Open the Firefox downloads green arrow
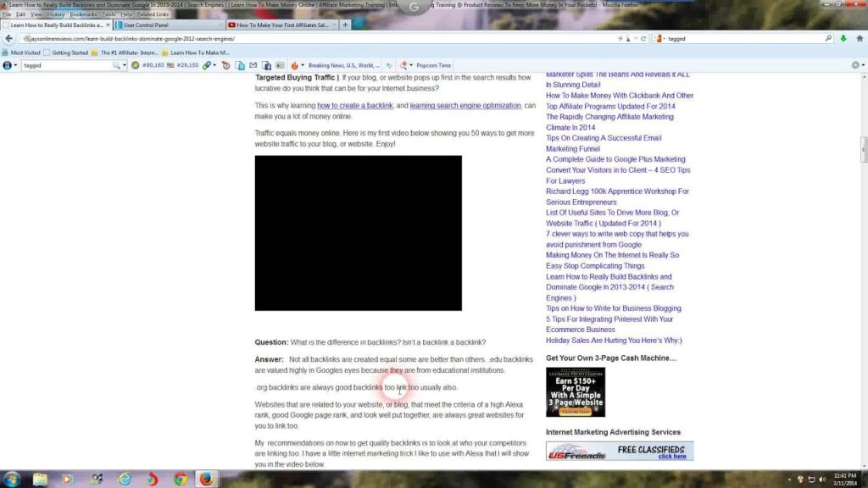 [x=843, y=39]
